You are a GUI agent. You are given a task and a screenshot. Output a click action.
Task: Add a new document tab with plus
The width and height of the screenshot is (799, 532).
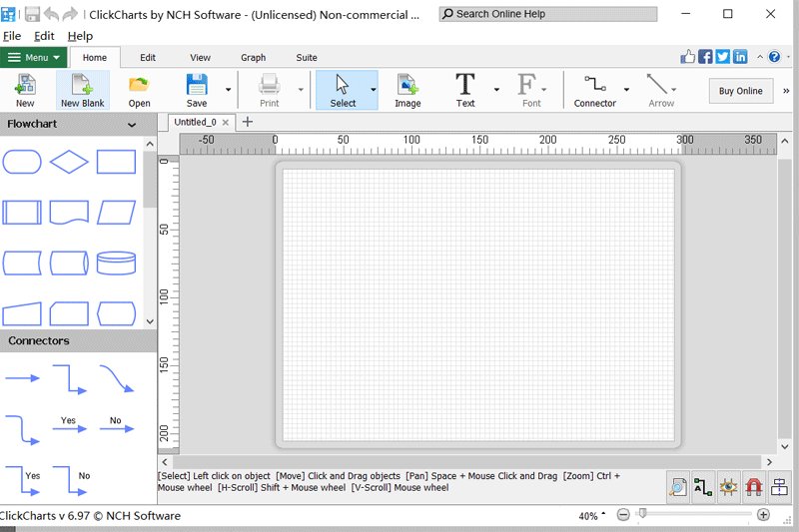[x=247, y=122]
